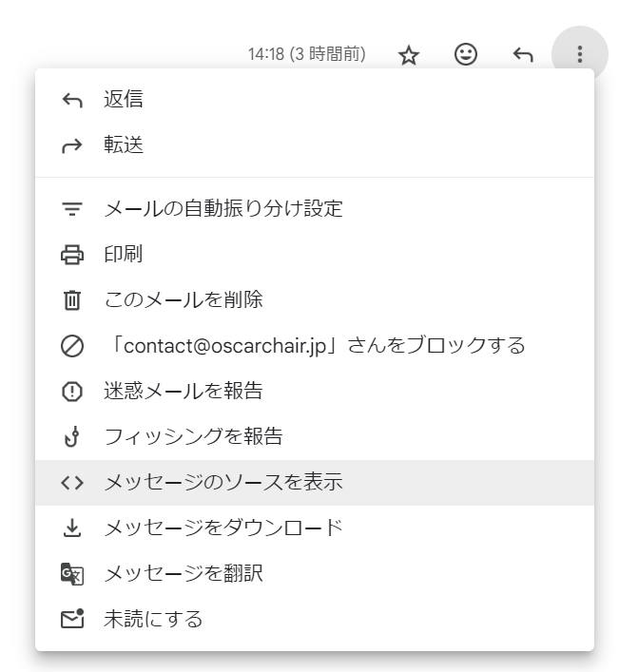
Task: Select 返信 from the menu
Action: point(124,100)
